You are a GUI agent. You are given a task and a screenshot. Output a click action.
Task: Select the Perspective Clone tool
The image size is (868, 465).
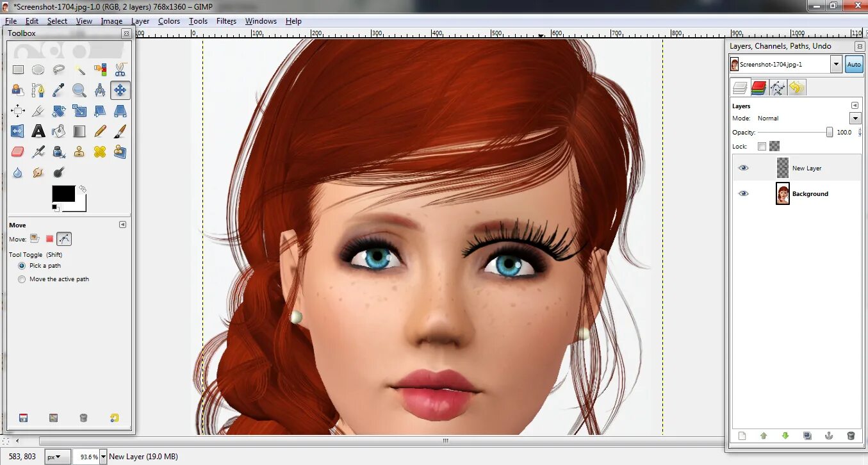(120, 152)
